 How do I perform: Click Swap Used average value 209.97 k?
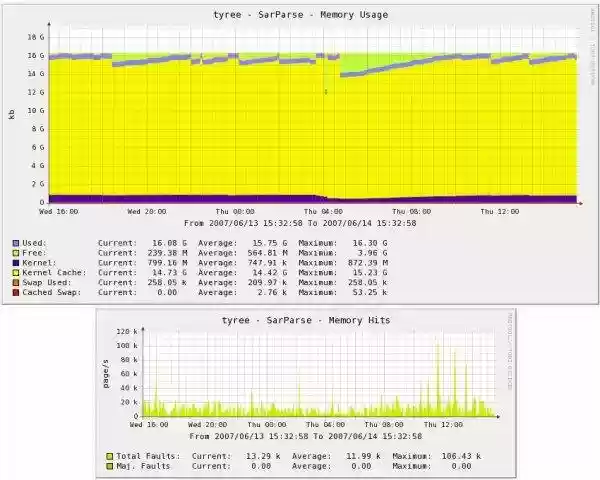pyautogui.click(x=267, y=283)
